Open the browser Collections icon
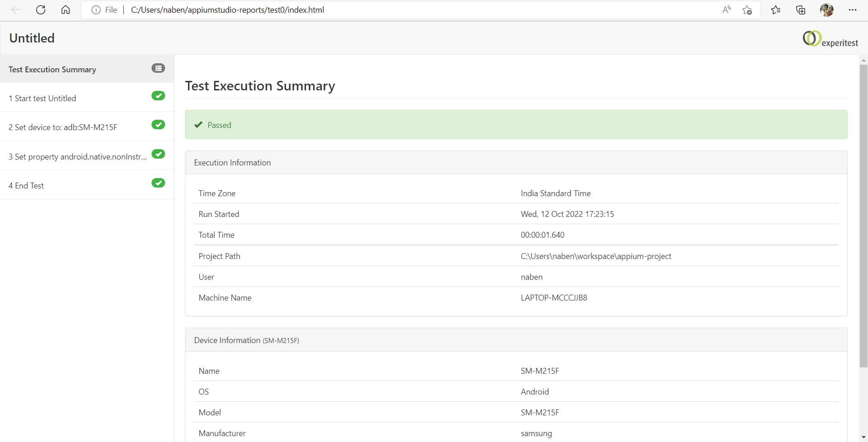Image resolution: width=868 pixels, height=442 pixels. (801, 10)
